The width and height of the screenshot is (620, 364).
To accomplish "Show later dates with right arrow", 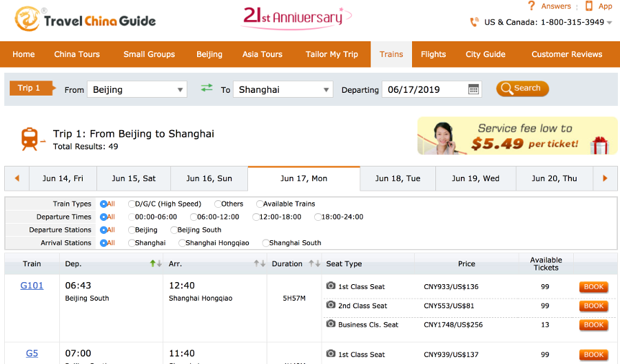I will pos(605,178).
